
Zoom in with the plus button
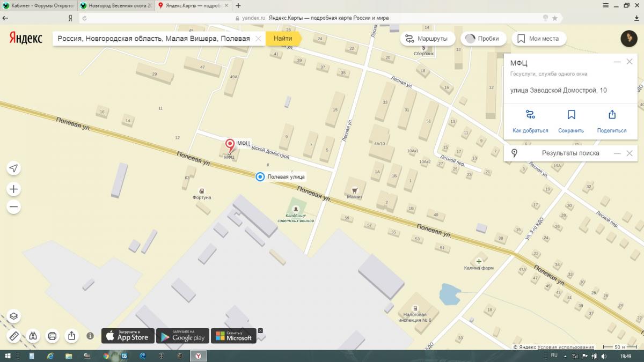tap(14, 189)
